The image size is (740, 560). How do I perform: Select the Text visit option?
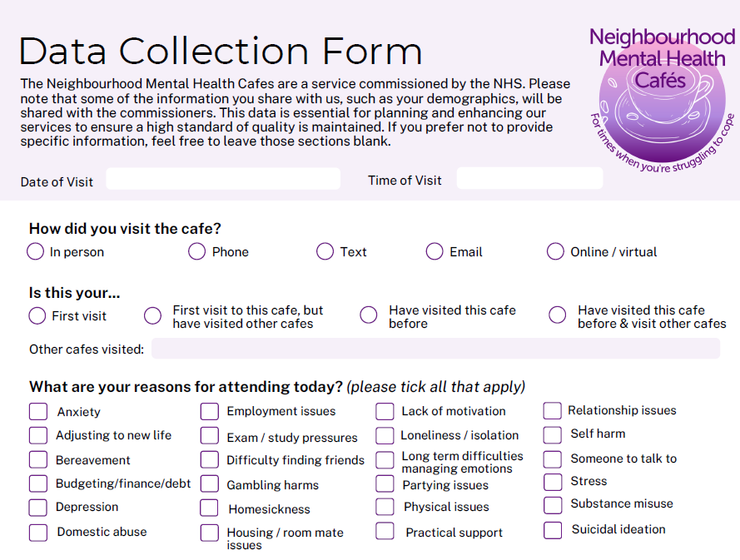pyautogui.click(x=325, y=251)
